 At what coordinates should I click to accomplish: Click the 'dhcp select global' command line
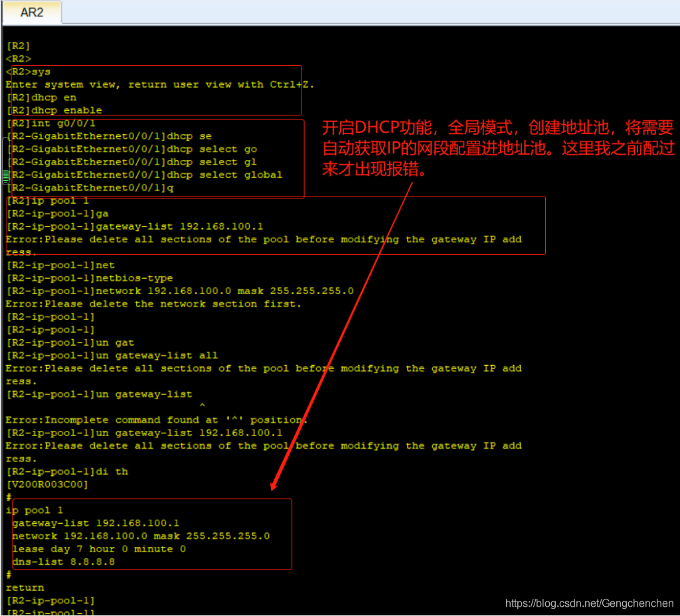144,175
